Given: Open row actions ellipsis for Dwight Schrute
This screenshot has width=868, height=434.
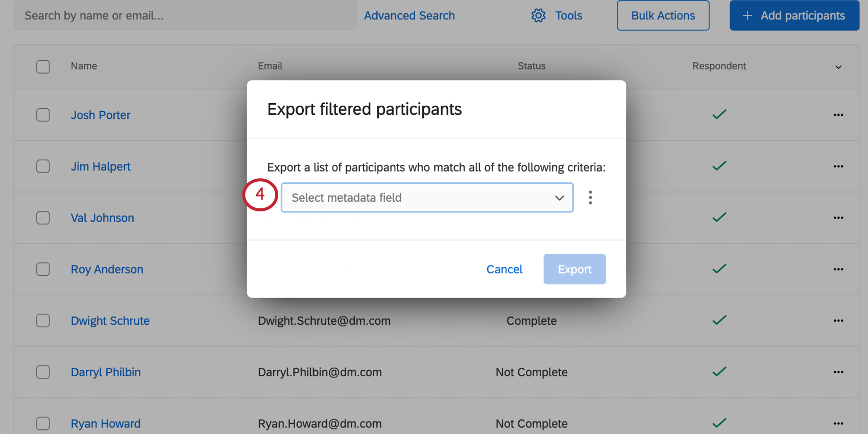Looking at the screenshot, I should click(838, 321).
